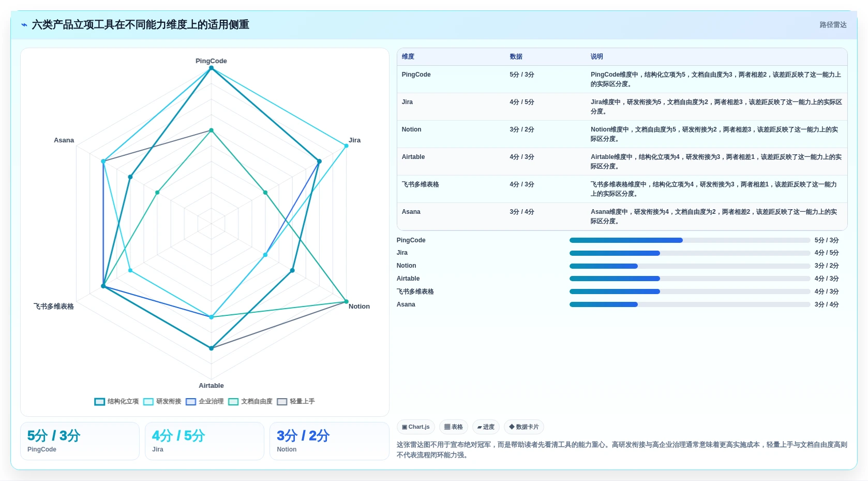Click the Chart.js tag
This screenshot has width=868, height=481.
tap(416, 427)
